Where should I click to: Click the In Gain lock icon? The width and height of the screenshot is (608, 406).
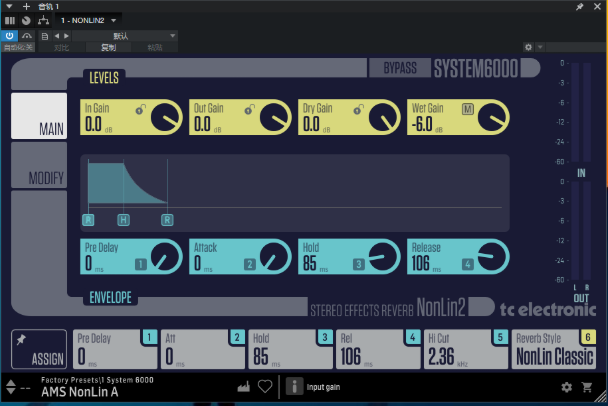138,108
